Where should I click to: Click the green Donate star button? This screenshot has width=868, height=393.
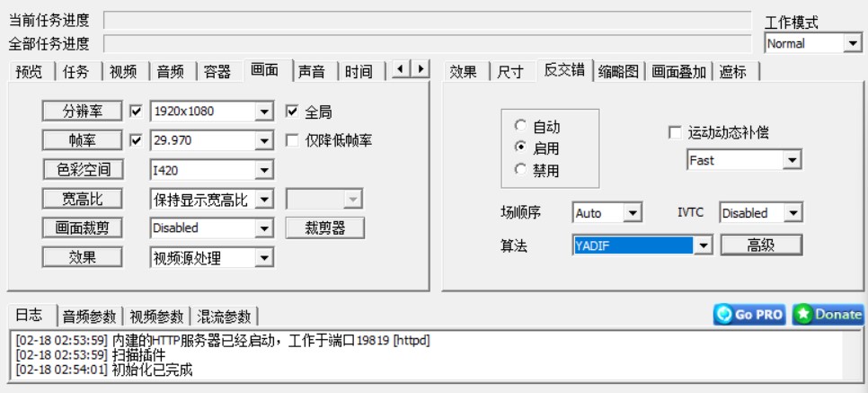pyautogui.click(x=828, y=314)
